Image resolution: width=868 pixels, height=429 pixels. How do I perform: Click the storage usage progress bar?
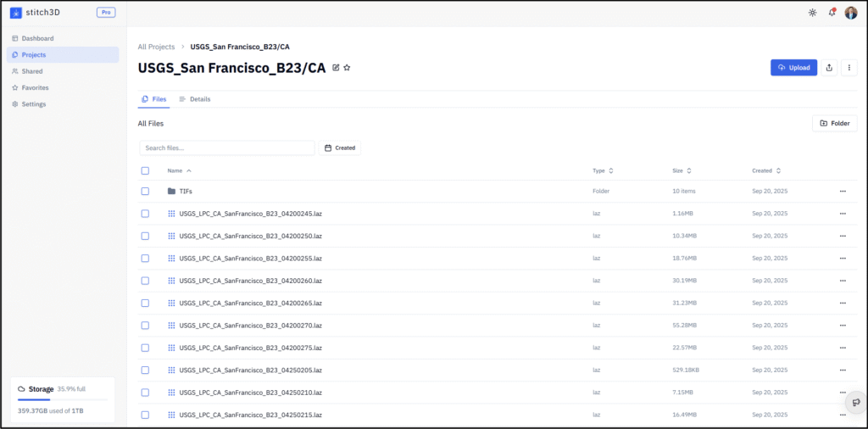click(x=63, y=398)
